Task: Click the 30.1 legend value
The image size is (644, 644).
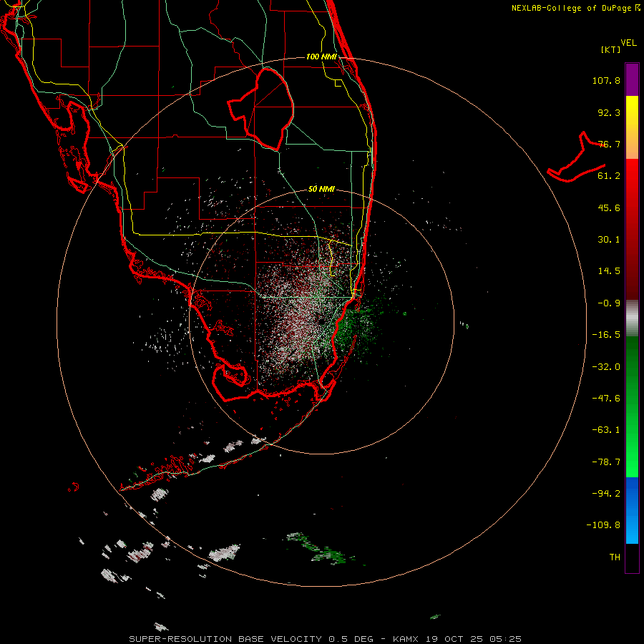Action: (x=609, y=240)
